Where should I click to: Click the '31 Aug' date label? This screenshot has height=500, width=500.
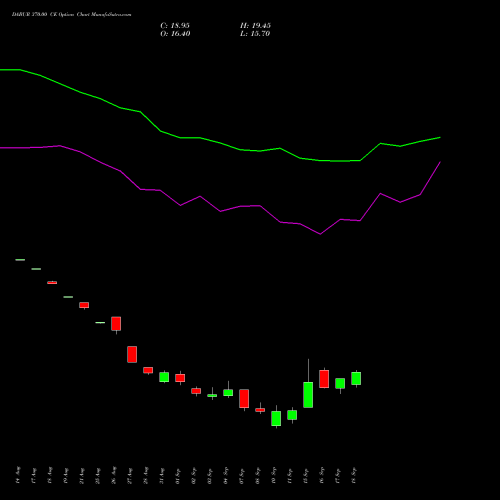(162, 476)
